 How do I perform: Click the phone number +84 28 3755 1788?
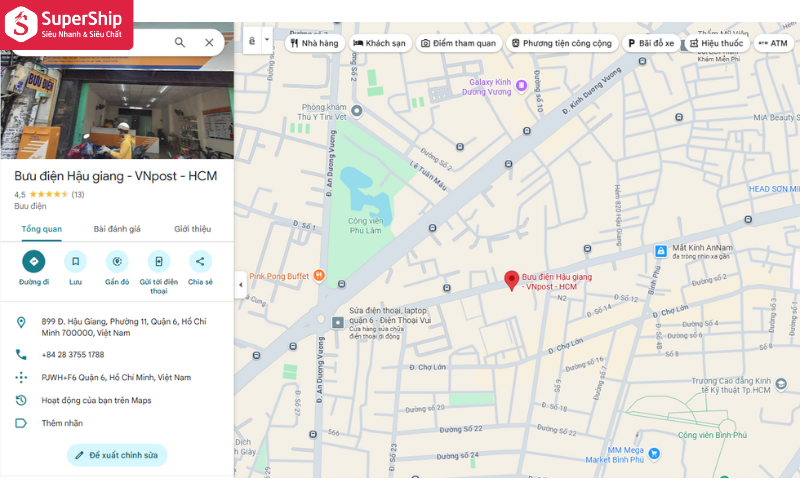point(73,355)
